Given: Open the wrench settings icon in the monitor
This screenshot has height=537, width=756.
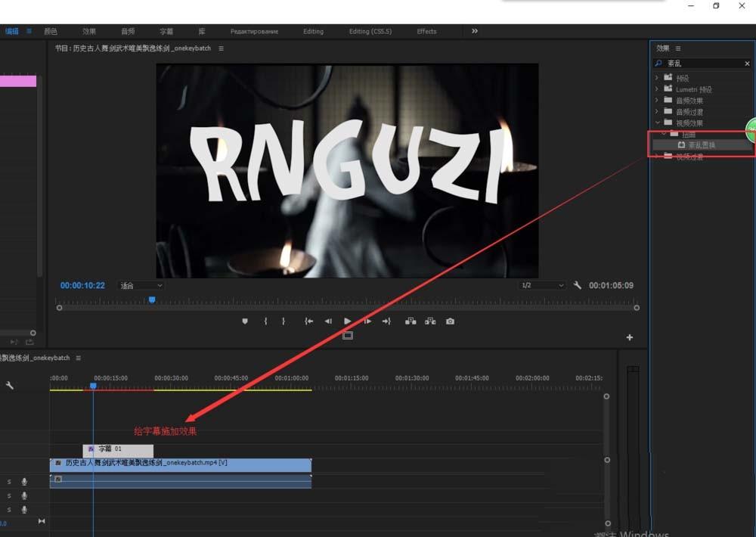Looking at the screenshot, I should pyautogui.click(x=577, y=285).
